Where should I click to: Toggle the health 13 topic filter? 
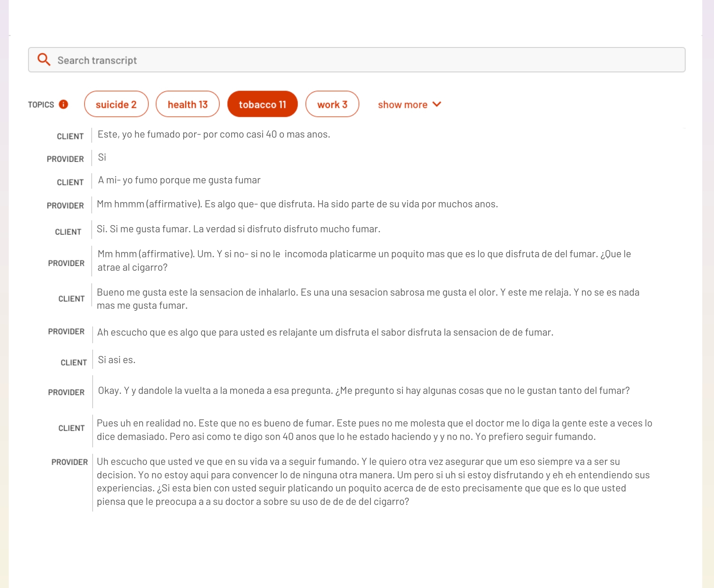click(188, 104)
